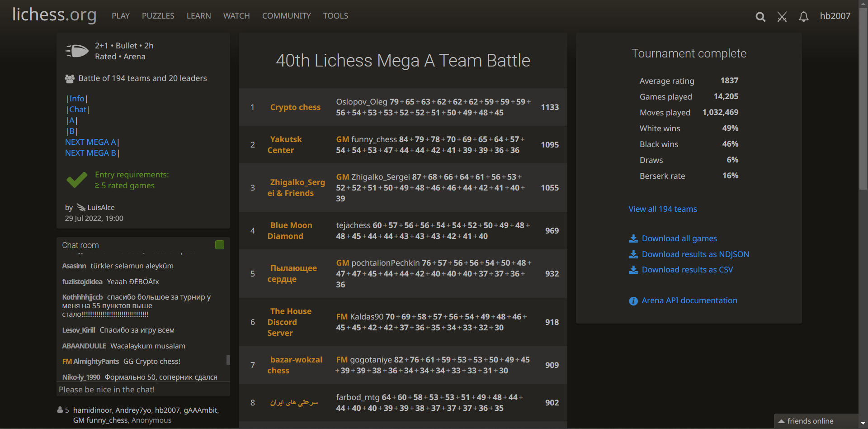
Task: Click green entry requirements checkmark
Action: [x=77, y=180]
